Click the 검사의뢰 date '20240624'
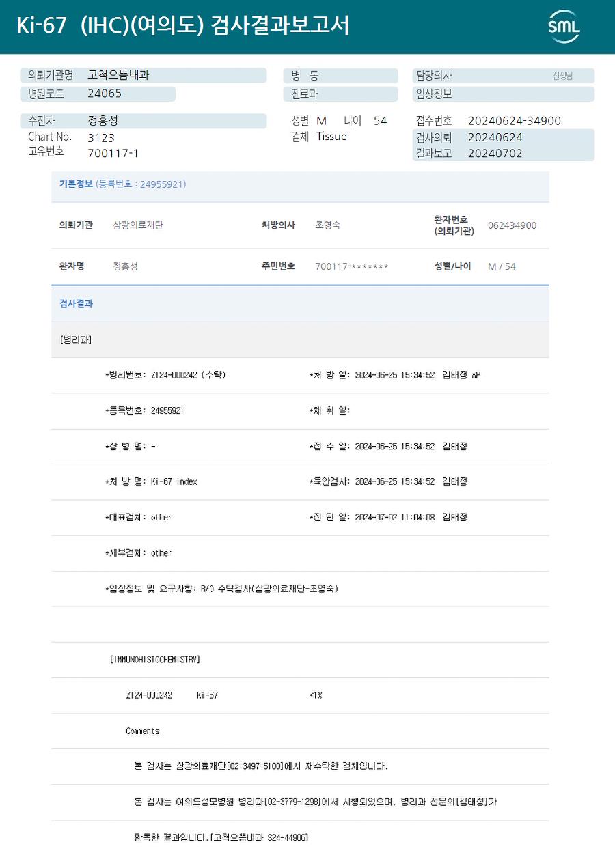Image resolution: width=615 pixels, height=868 pixels. pyautogui.click(x=495, y=137)
